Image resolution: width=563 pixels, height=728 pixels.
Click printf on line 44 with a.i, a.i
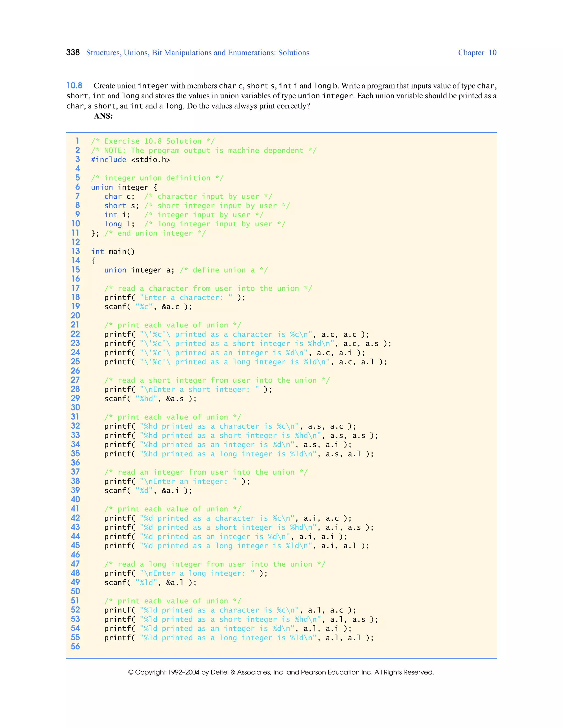point(226,537)
